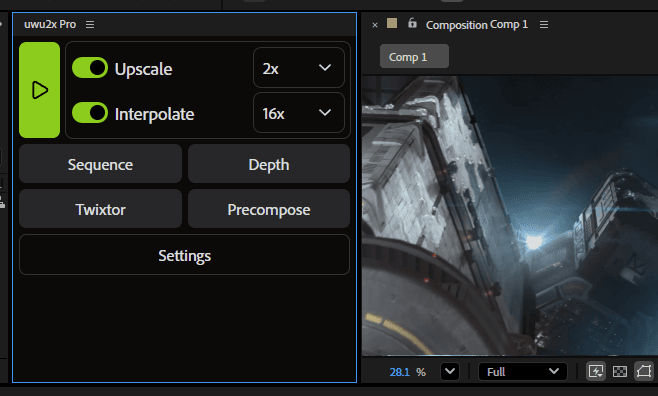Click the composition label color swatch
Image resolution: width=658 pixels, height=396 pixels.
[x=392, y=23]
